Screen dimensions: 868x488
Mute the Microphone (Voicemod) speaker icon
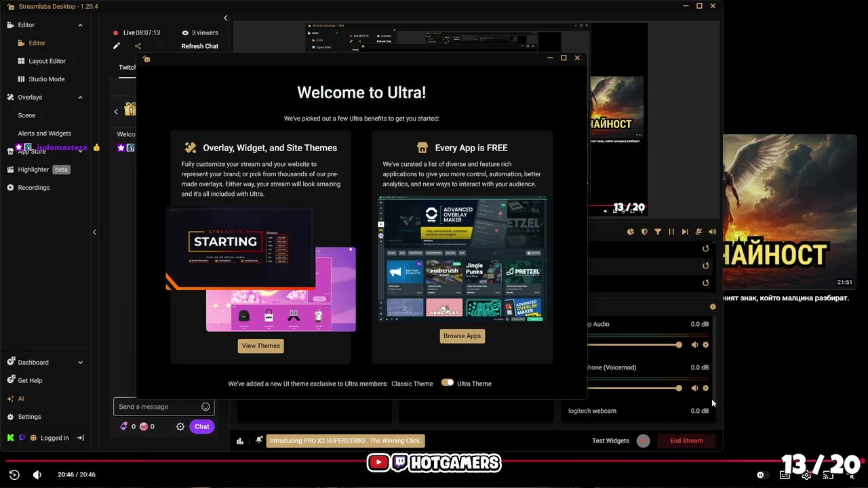point(694,388)
